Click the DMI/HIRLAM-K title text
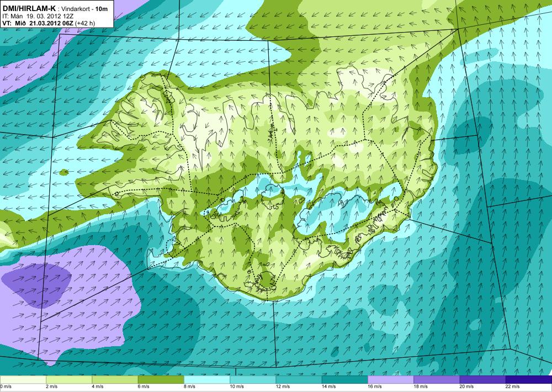The height and width of the screenshot is (392, 552). [x=29, y=9]
